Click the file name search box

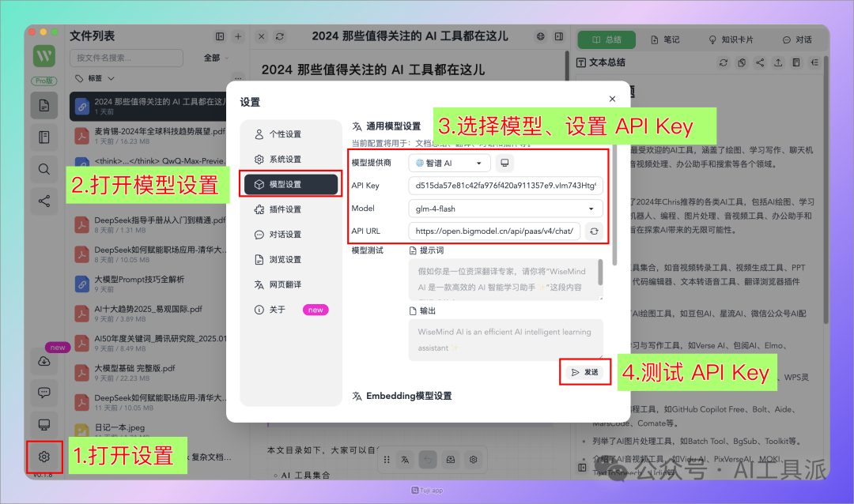click(127, 58)
